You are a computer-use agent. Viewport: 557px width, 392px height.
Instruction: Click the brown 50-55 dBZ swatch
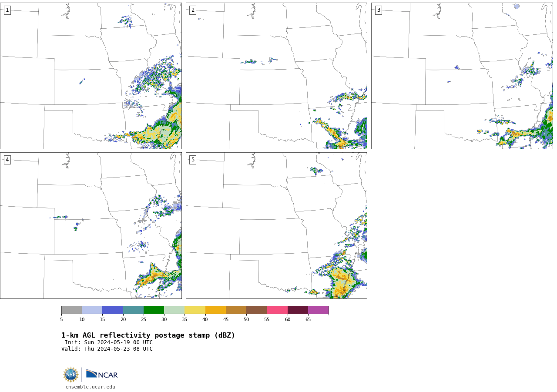(257, 310)
